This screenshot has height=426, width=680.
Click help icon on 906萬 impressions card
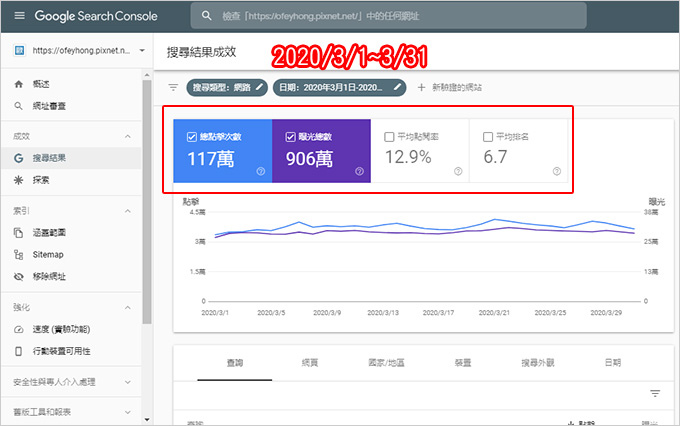360,171
